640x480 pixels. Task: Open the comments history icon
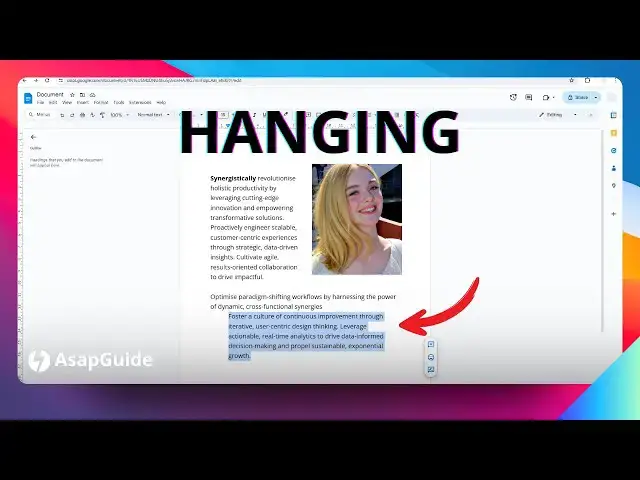coord(529,97)
